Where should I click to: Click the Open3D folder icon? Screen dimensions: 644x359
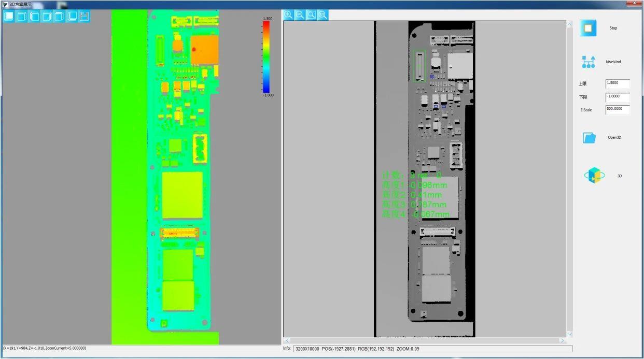589,138
